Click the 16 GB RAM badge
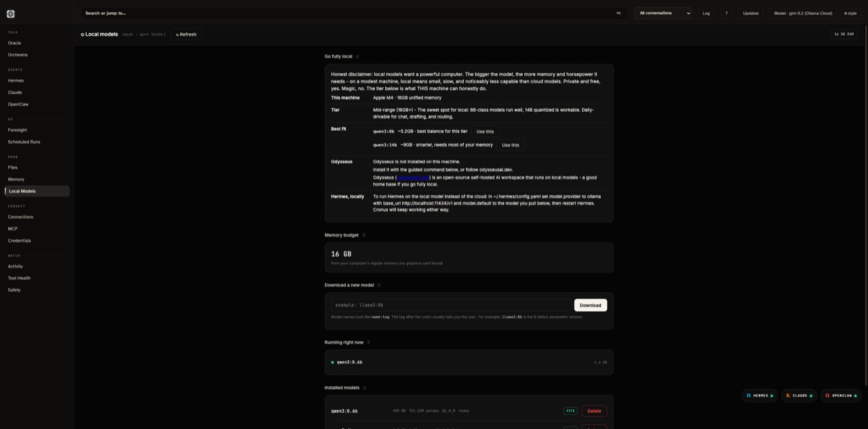This screenshot has width=868, height=429. (844, 34)
